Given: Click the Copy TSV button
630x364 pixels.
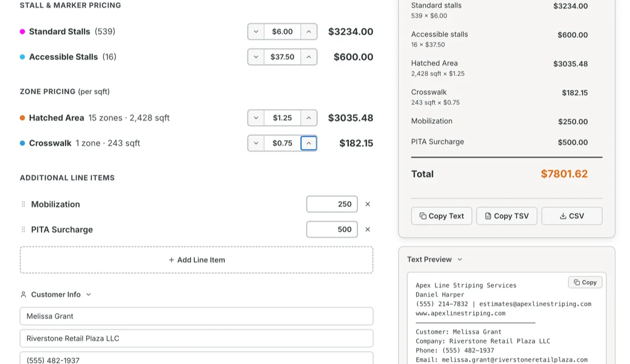Looking at the screenshot, I should coord(507,216).
